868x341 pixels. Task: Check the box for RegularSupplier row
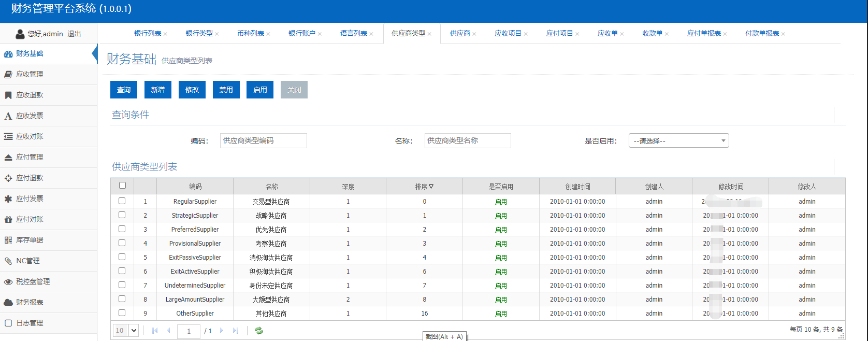122,201
